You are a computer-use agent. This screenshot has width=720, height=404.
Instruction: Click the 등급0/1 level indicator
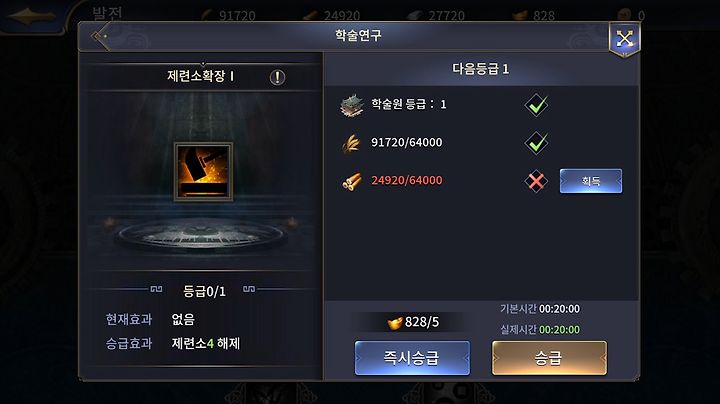point(204,291)
